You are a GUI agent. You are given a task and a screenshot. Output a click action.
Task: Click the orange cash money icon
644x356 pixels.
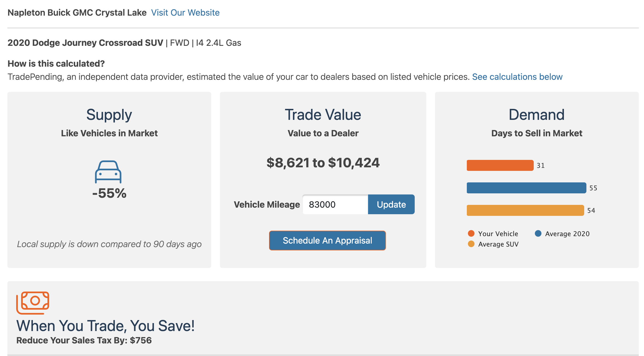point(33,303)
